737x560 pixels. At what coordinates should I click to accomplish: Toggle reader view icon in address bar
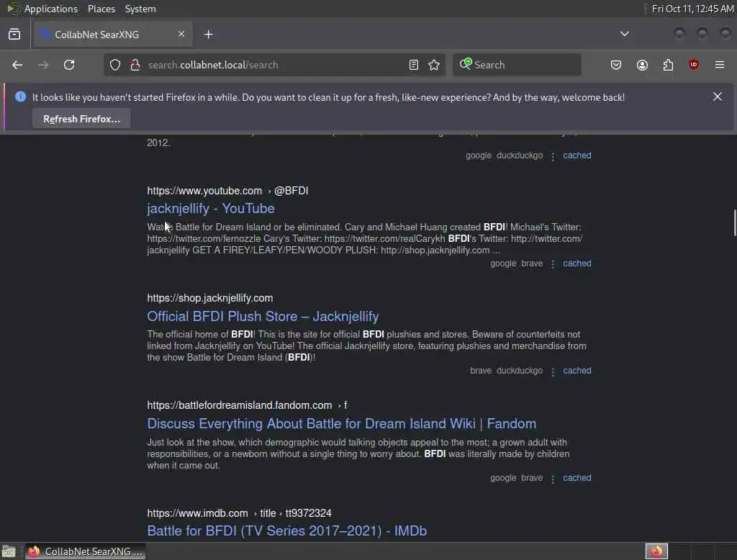tap(414, 65)
